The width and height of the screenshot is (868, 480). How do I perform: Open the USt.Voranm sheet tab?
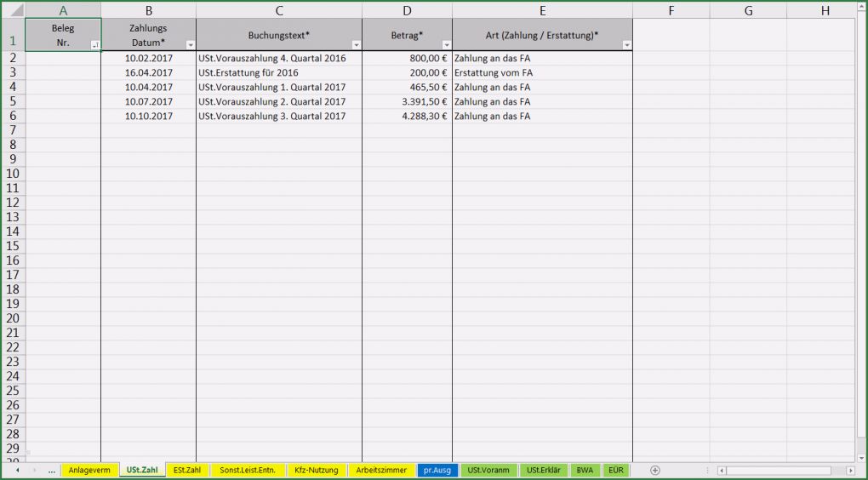[x=488, y=470]
